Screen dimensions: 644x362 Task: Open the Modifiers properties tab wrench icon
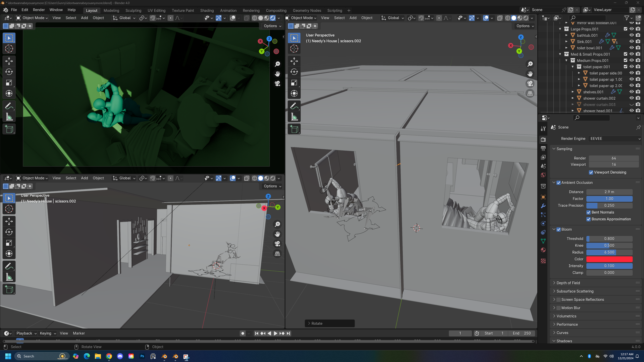click(x=543, y=206)
